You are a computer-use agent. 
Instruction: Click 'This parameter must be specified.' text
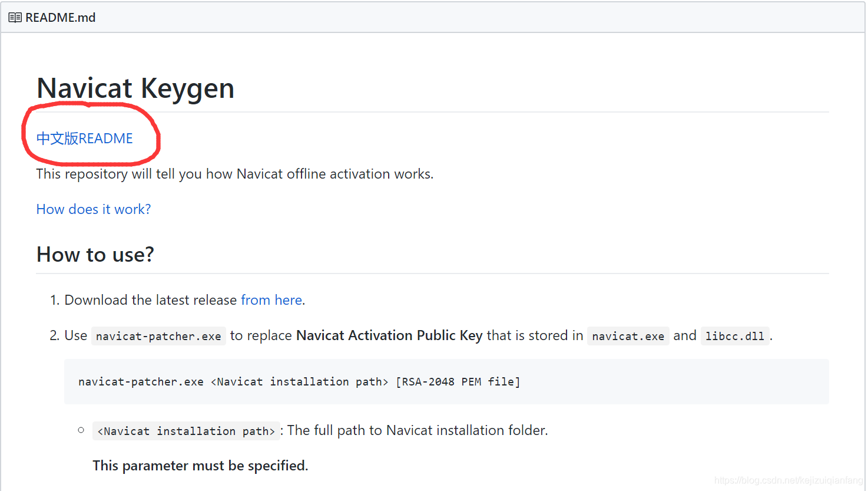pos(200,466)
